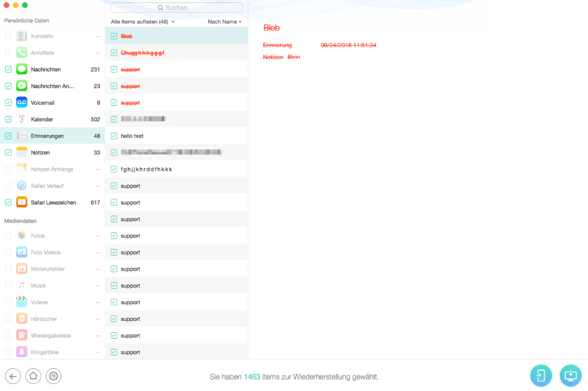Open settings with the gear icon
This screenshot has height=391, width=588.
[x=53, y=376]
